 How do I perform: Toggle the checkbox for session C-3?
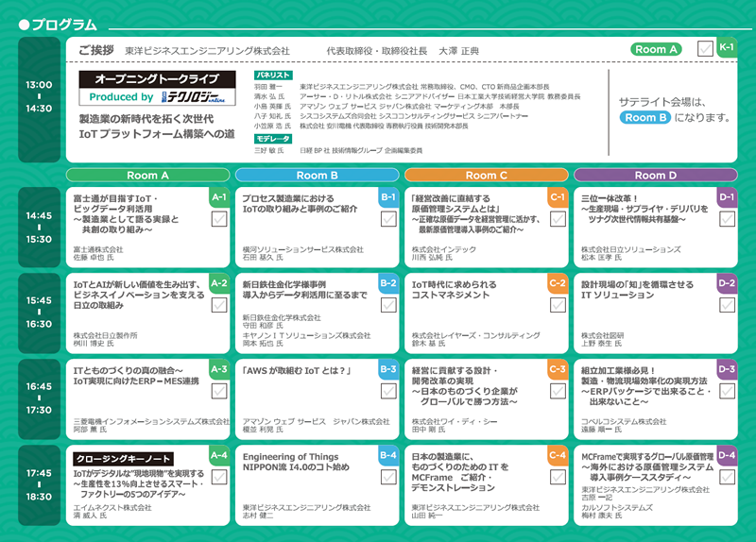coord(558,391)
